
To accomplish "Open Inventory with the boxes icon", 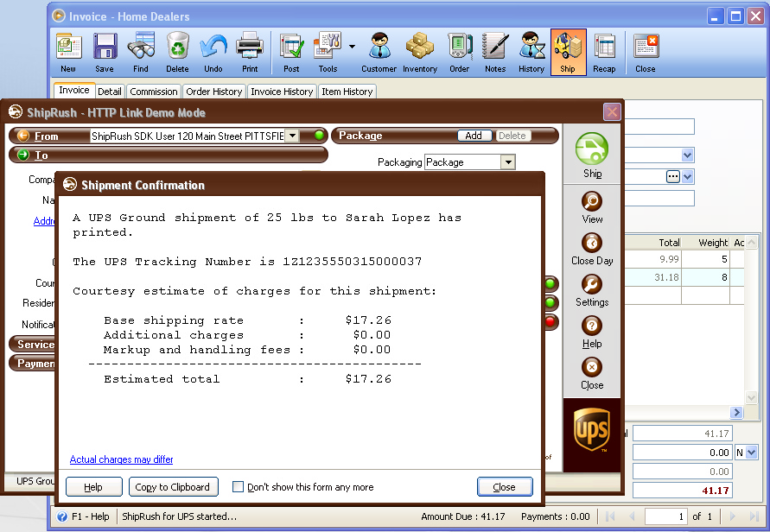I will pos(420,53).
